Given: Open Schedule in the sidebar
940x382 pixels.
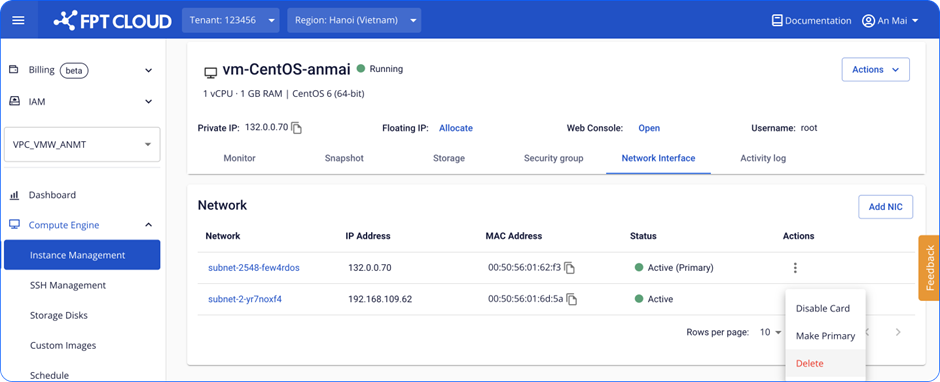Looking at the screenshot, I should (49, 375).
